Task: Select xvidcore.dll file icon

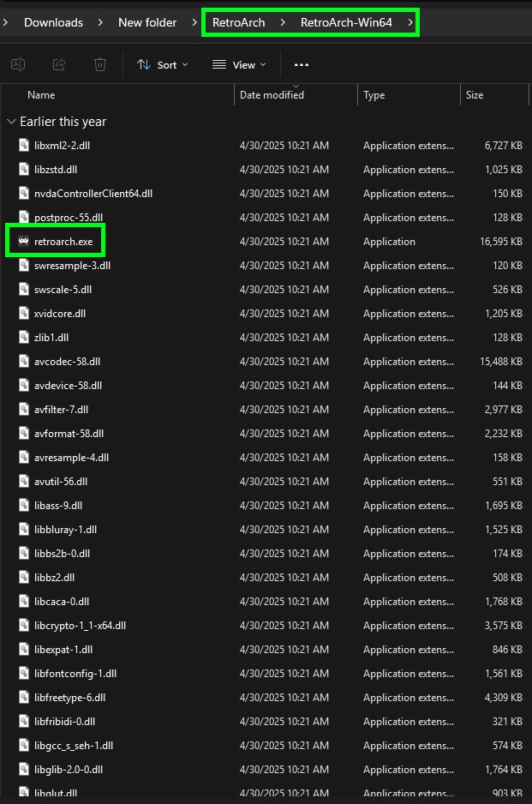Action: (x=24, y=314)
